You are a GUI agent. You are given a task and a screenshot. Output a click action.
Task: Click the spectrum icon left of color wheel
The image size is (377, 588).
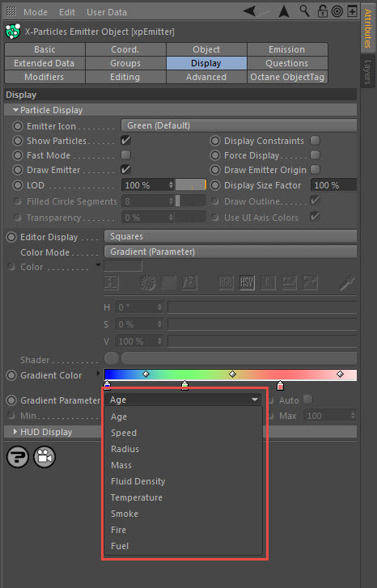pos(112,282)
